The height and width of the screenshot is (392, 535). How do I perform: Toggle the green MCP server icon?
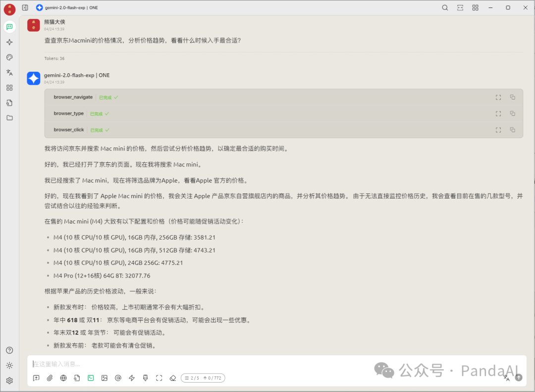click(91, 378)
